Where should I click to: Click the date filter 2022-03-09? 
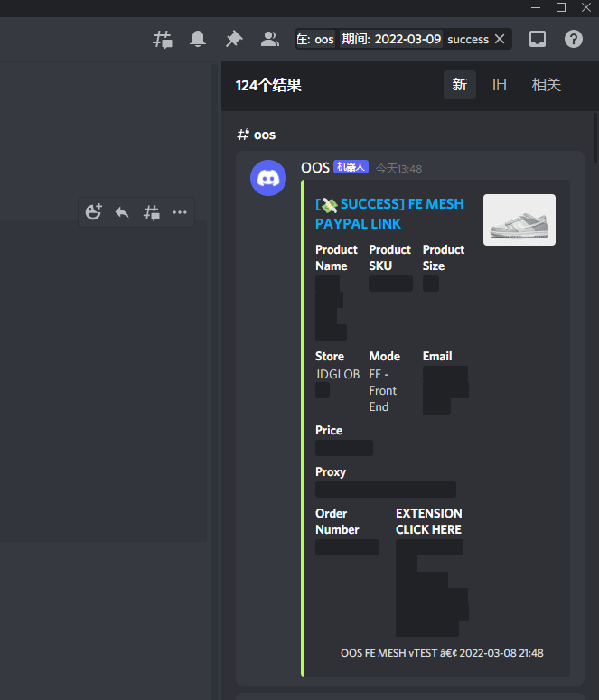coord(391,39)
